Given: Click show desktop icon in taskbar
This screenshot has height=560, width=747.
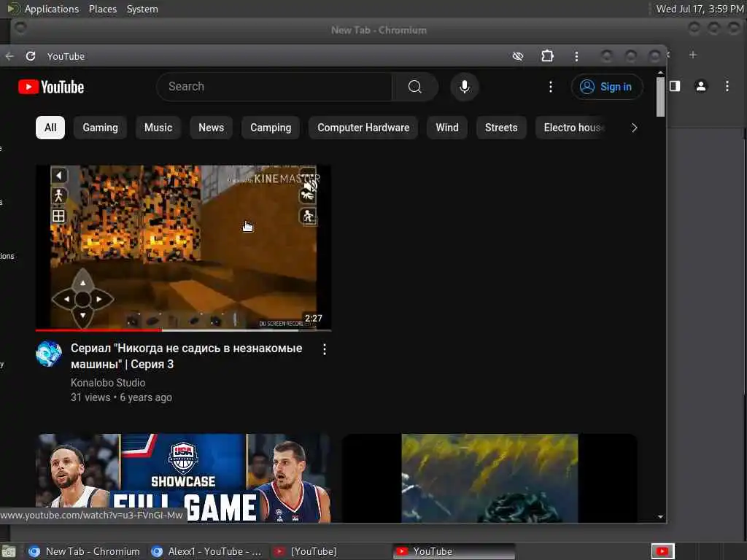Looking at the screenshot, I should 9,551.
